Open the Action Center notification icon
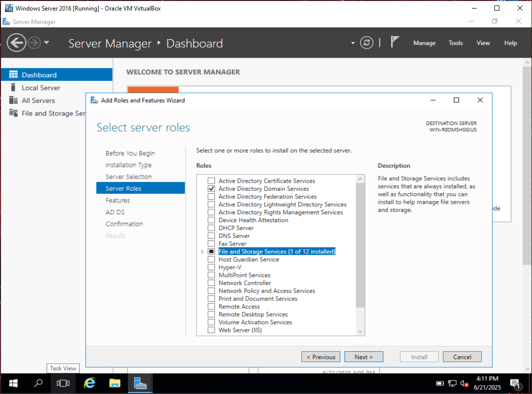Screen dimensions: 532x394 pos(515,384)
